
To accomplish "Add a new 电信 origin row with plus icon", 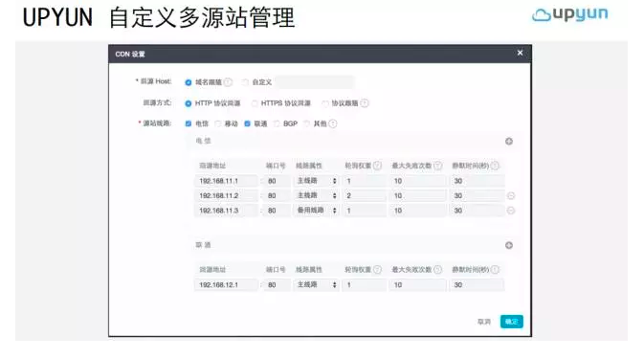I will pyautogui.click(x=509, y=142).
